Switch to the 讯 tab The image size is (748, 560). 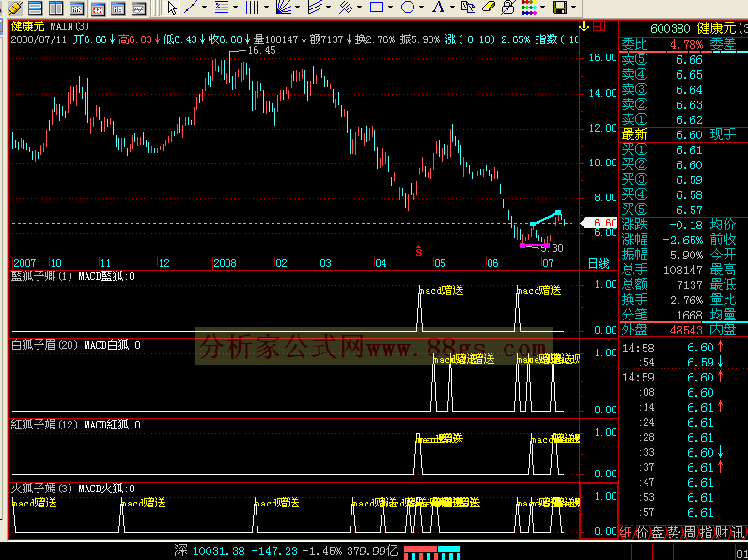739,533
